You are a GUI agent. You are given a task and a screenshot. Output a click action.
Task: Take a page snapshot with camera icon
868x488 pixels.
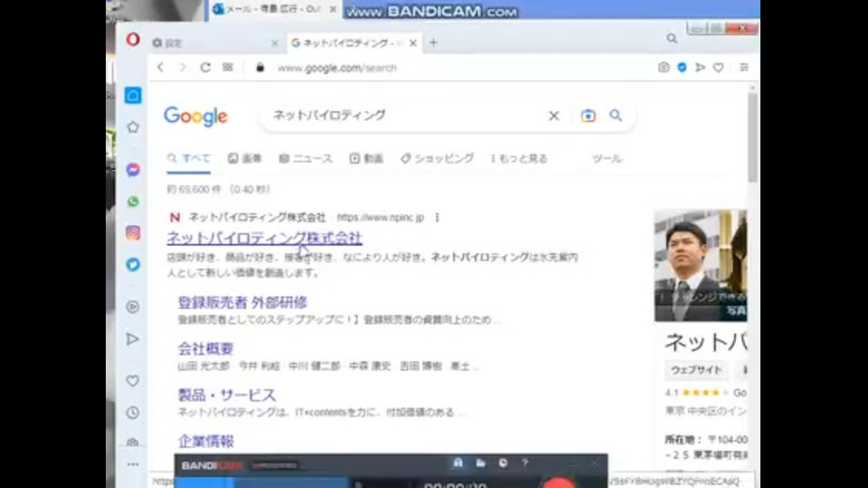(664, 68)
